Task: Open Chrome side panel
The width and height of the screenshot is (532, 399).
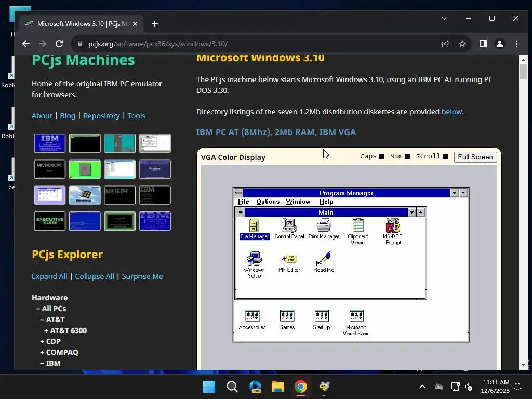Action: 483,44
